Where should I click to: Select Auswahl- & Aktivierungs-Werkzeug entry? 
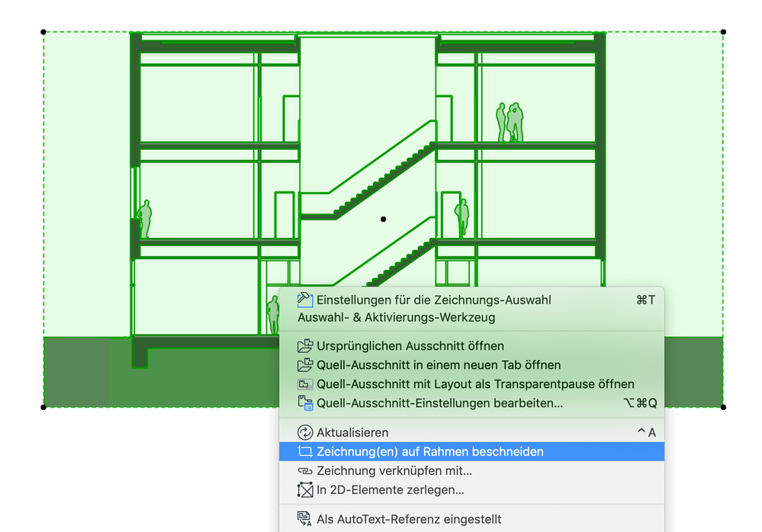(x=471, y=318)
